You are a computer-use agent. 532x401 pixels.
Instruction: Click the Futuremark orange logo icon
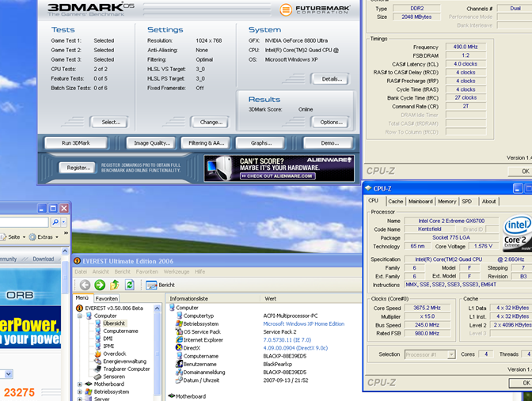click(286, 9)
